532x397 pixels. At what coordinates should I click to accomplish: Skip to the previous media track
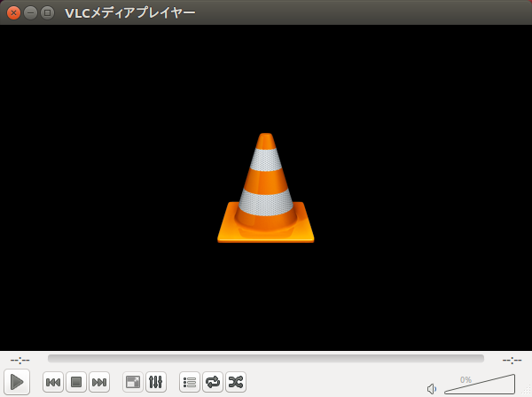click(x=53, y=382)
